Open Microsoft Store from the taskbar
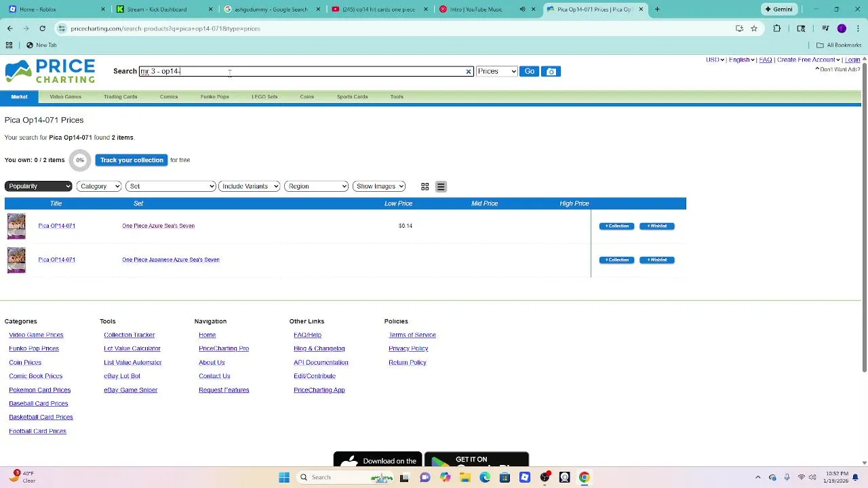 coord(505,477)
